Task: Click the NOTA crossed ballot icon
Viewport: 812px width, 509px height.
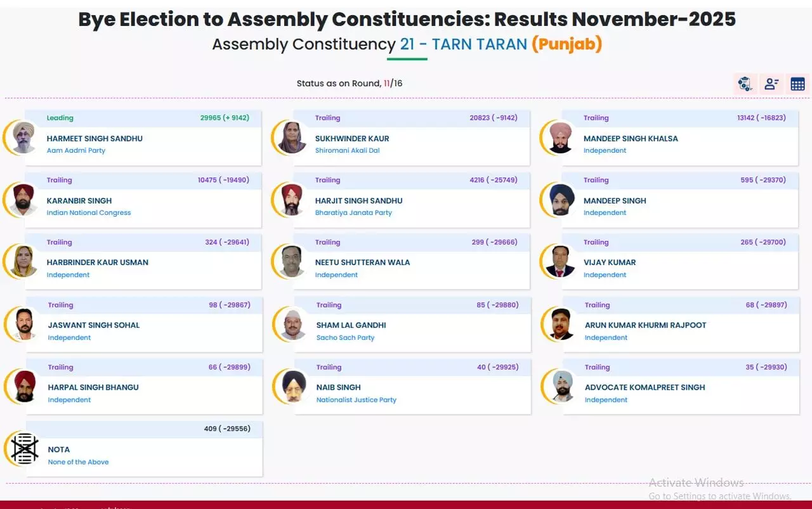Action: (25, 449)
